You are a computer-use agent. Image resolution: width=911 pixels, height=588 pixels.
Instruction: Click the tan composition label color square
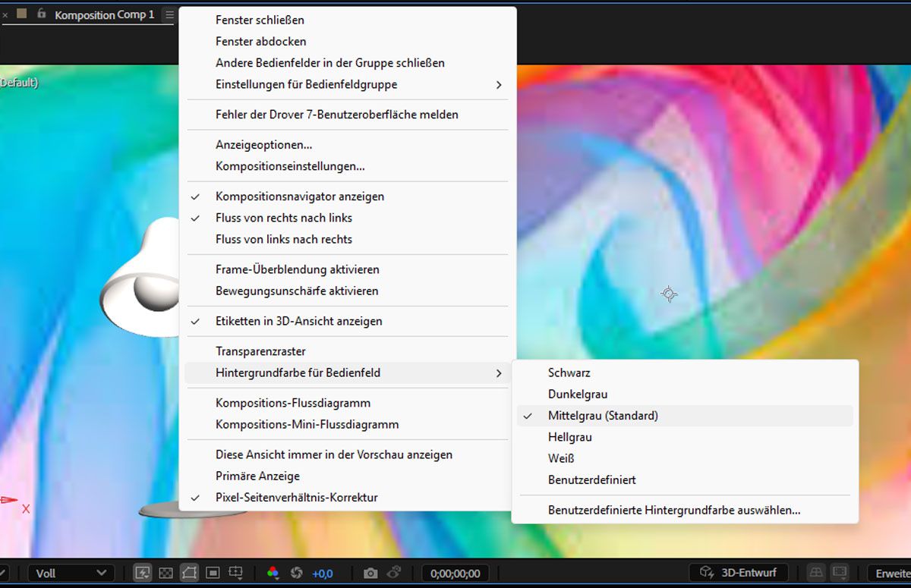22,14
